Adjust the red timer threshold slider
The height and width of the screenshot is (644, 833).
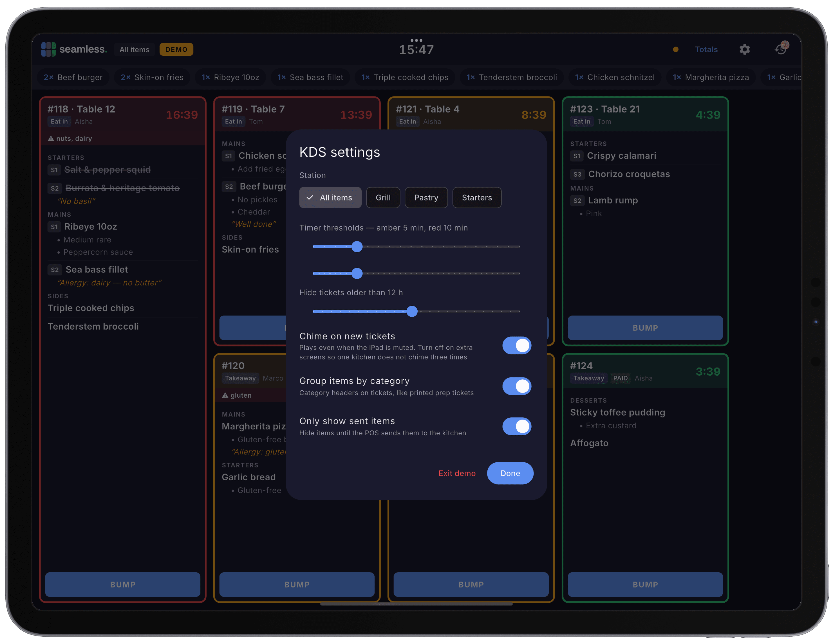coord(357,273)
